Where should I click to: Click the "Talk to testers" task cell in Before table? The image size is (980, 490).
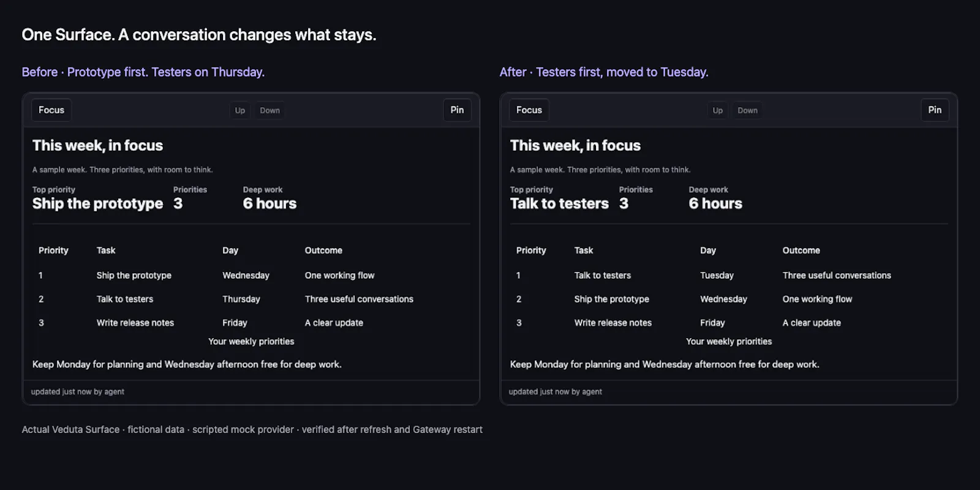tap(125, 300)
